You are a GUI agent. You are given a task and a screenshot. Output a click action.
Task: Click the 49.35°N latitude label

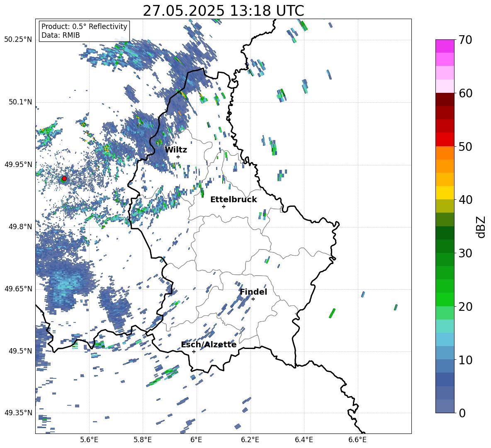tap(18, 413)
